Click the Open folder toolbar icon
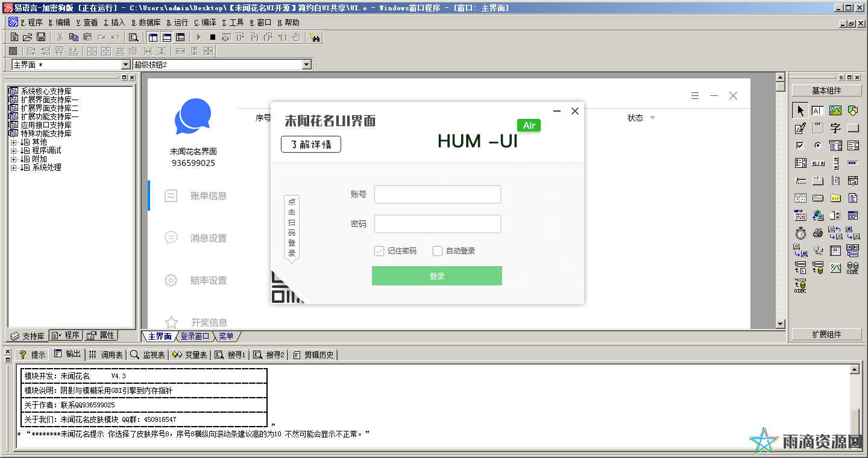 (x=27, y=37)
